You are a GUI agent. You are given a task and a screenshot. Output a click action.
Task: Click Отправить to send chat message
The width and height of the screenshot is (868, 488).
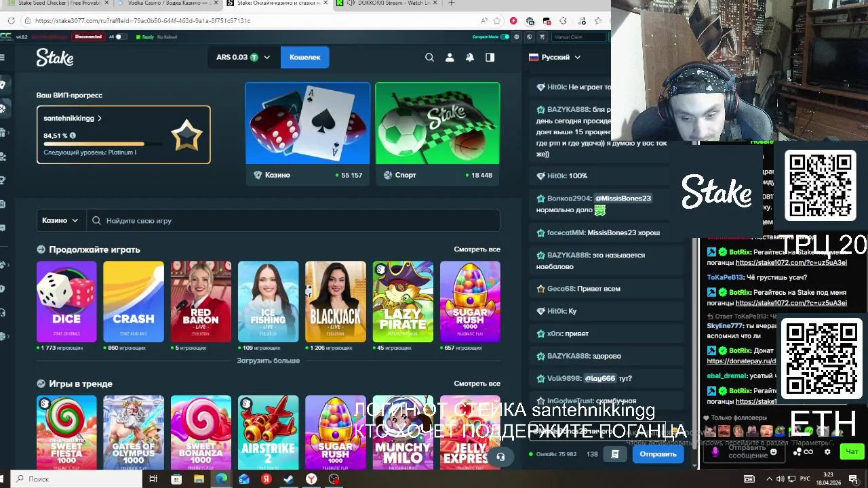pyautogui.click(x=658, y=454)
